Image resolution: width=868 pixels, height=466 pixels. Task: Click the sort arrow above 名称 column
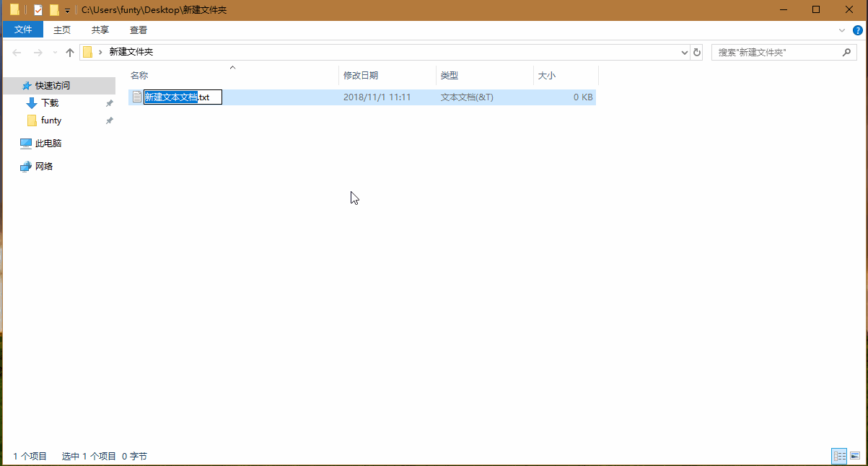pyautogui.click(x=232, y=68)
